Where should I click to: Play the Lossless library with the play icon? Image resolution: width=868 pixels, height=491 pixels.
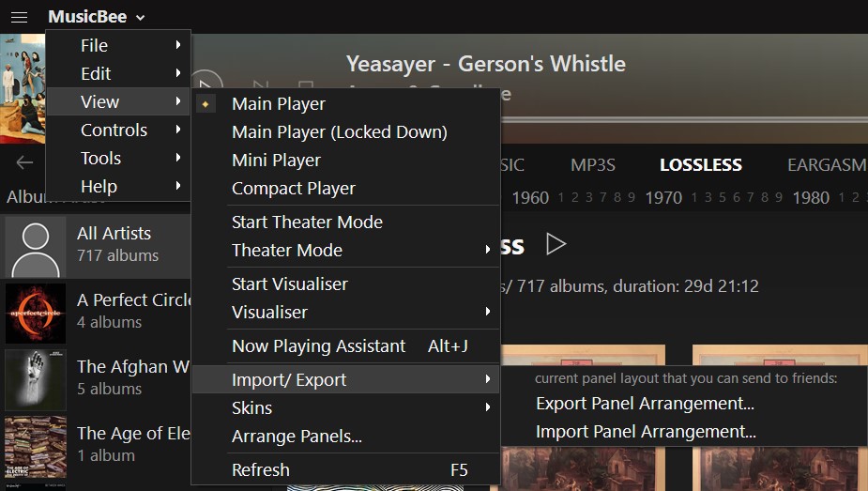(x=556, y=244)
